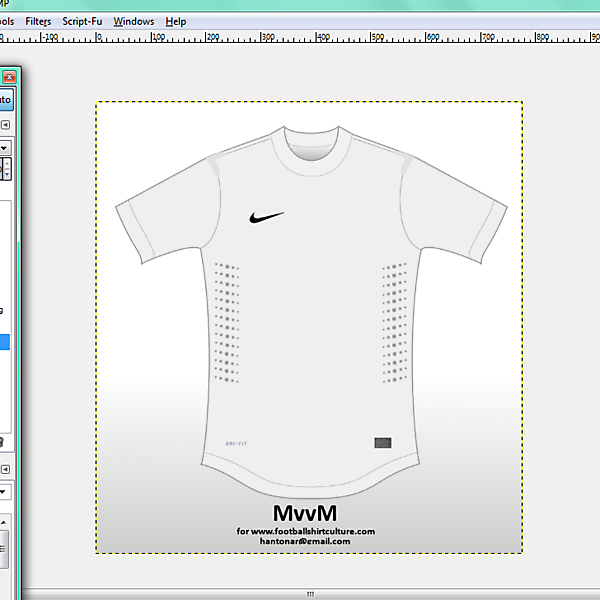Viewport: 600px width, 600px height.
Task: Close the docked panel with the red X
Action: point(9,77)
